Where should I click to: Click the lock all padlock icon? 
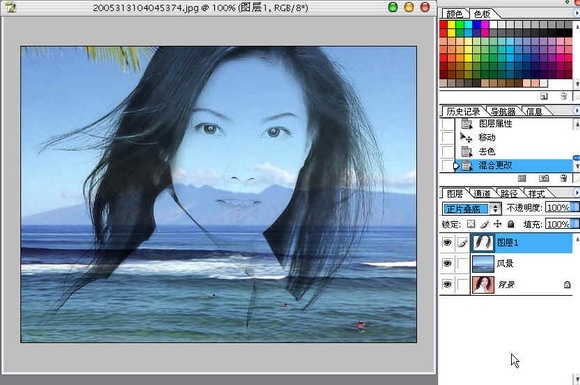click(511, 224)
